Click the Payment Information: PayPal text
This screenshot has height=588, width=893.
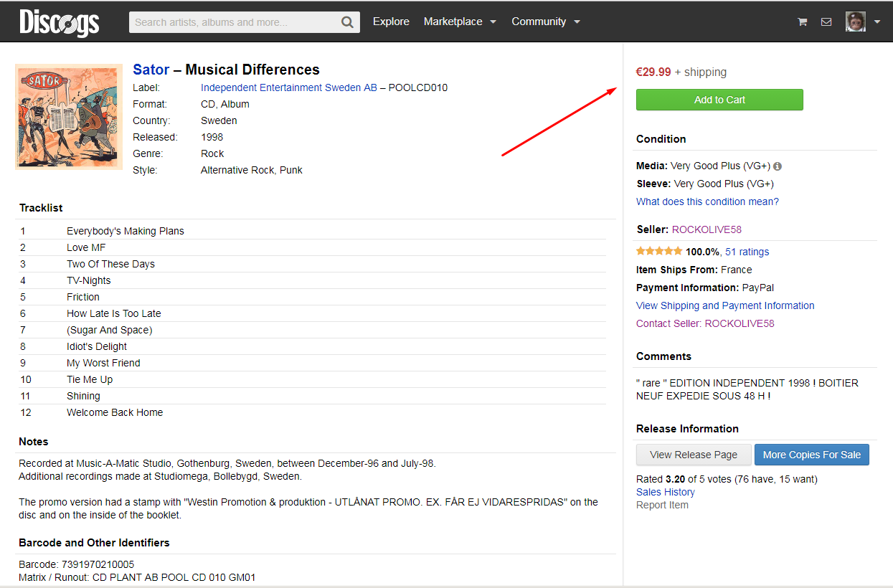pos(705,288)
